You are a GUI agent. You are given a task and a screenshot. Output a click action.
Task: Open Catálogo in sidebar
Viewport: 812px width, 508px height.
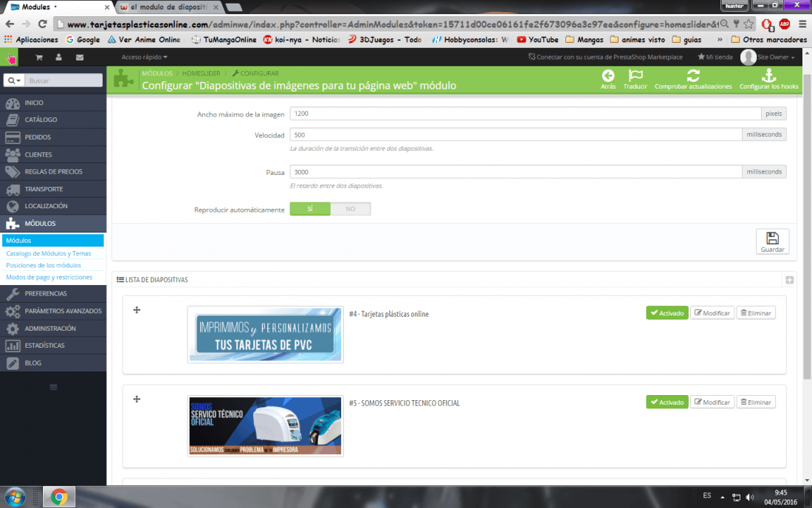tap(53, 120)
